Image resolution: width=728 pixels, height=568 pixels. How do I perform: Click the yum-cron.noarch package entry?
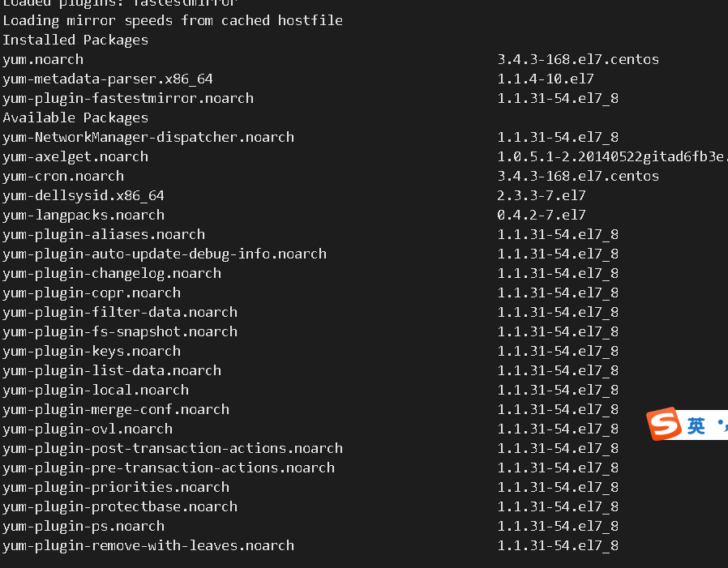63,176
